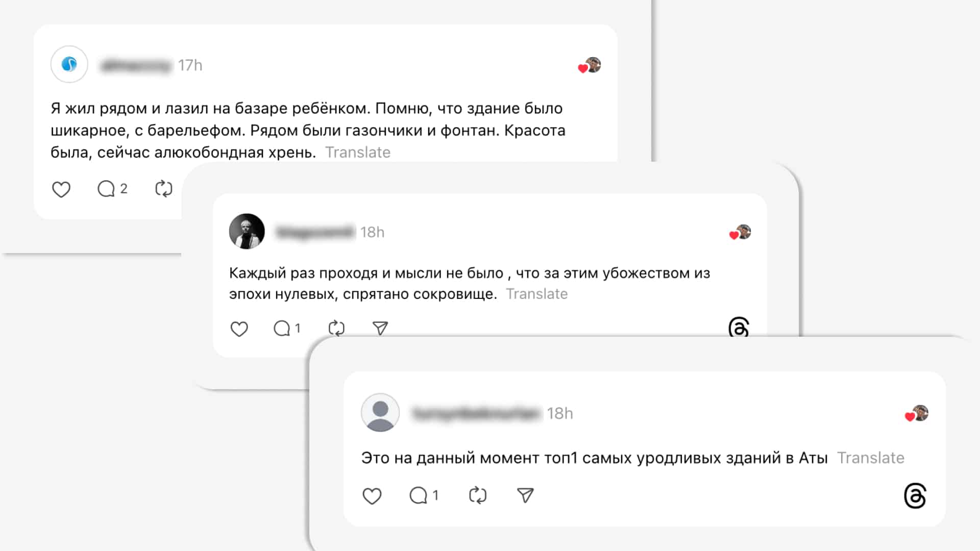The image size is (980, 551).
Task: Translate the comment ending 'спрятано сокровище'
Action: 537,294
